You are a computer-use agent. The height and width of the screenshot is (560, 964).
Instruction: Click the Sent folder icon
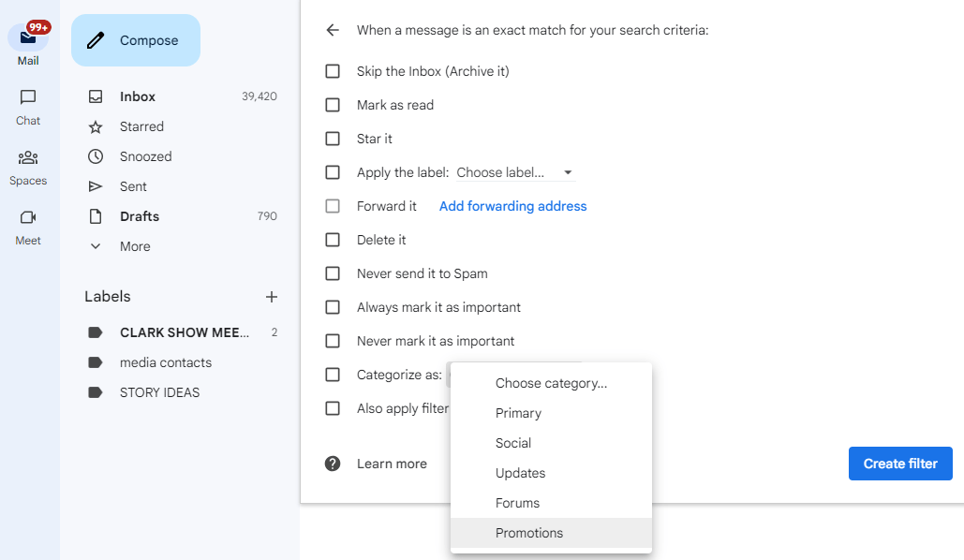[96, 186]
